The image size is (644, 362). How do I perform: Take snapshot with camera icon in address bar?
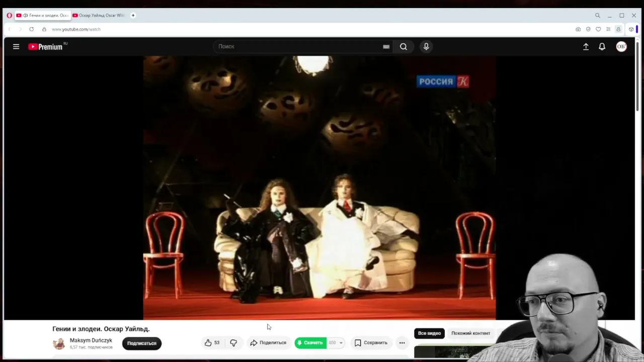[578, 29]
